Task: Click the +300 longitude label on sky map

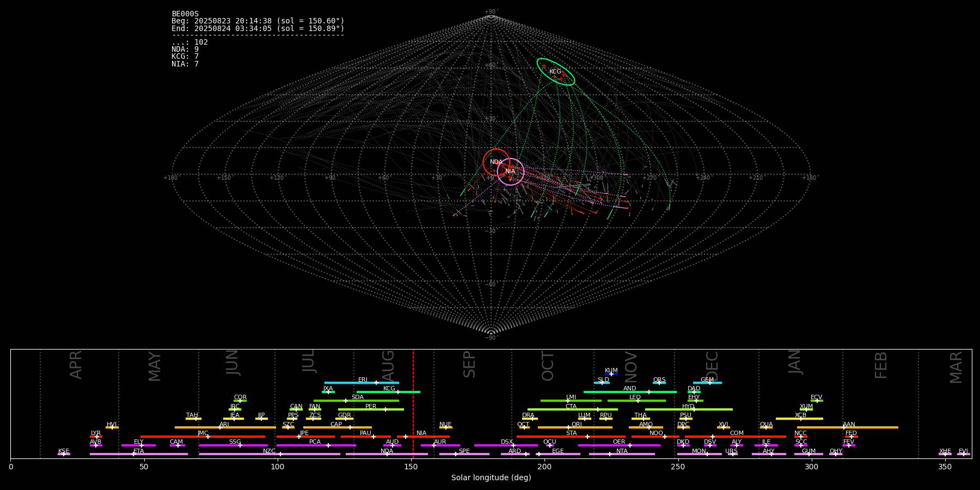Action: pyautogui.click(x=596, y=178)
